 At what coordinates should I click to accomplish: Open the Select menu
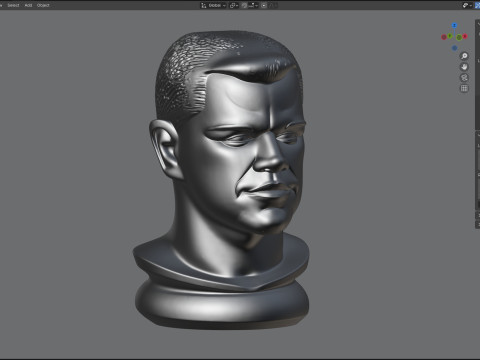pos(13,5)
